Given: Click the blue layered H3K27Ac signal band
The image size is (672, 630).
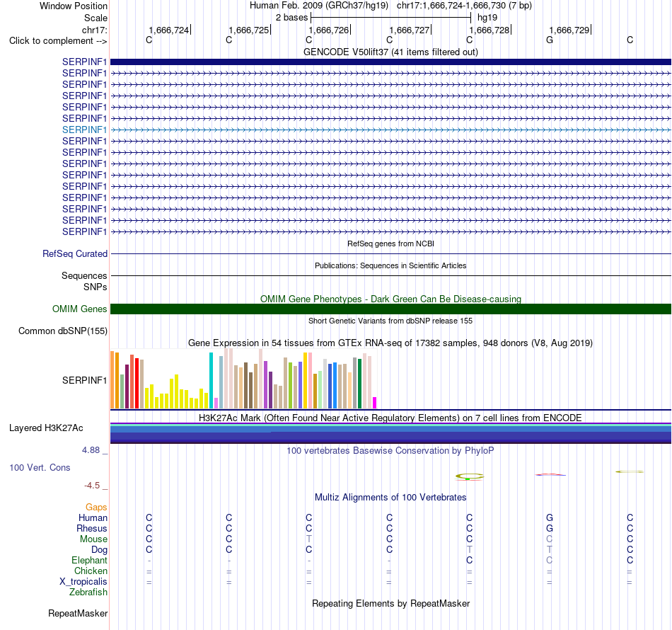Looking at the screenshot, I should click(390, 433).
